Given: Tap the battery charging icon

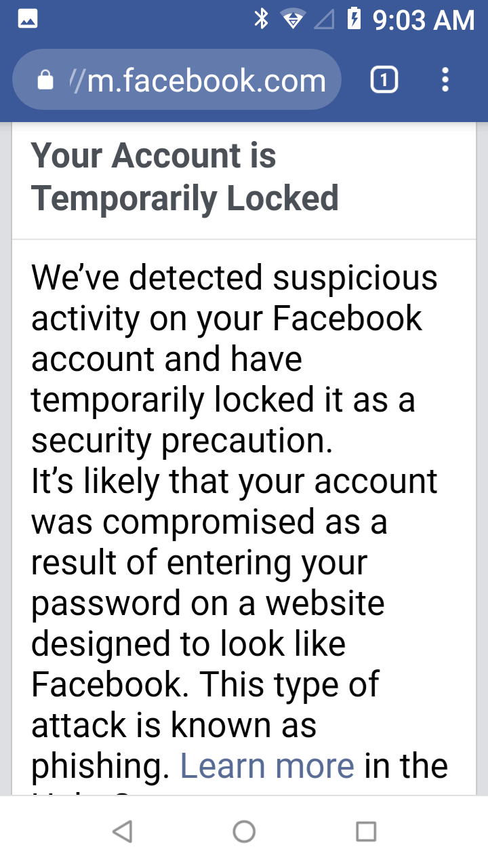Looking at the screenshot, I should point(354,19).
